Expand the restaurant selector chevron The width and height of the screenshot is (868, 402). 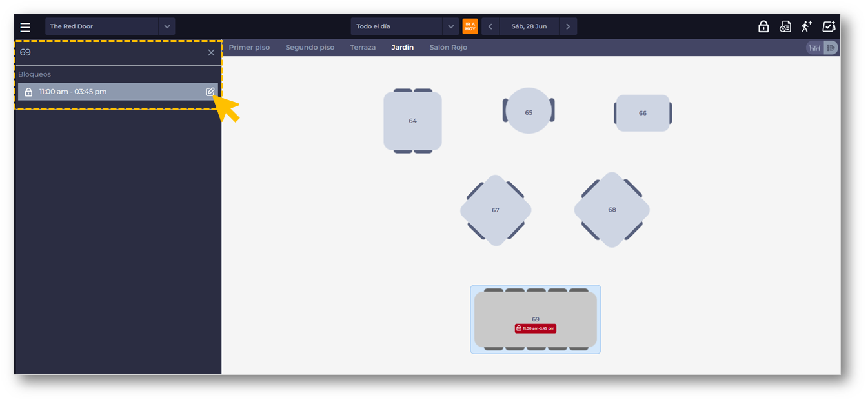point(167,26)
